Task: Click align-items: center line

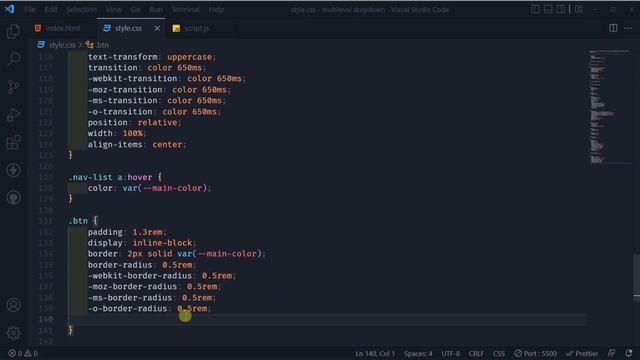Action: click(x=137, y=144)
